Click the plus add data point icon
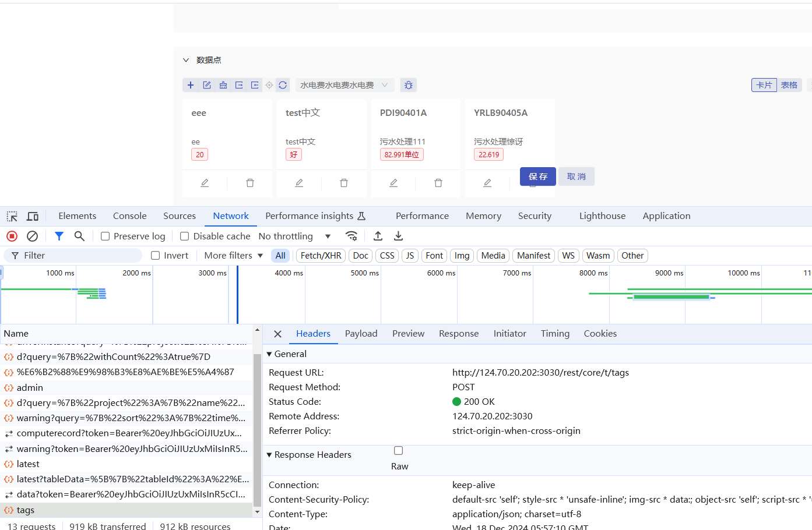This screenshot has width=812, height=530. point(191,85)
